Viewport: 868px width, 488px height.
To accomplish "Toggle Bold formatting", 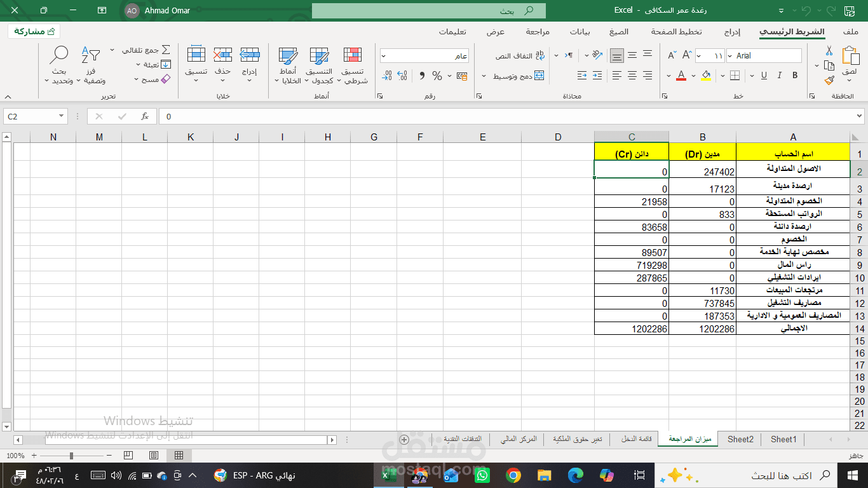I will (795, 76).
